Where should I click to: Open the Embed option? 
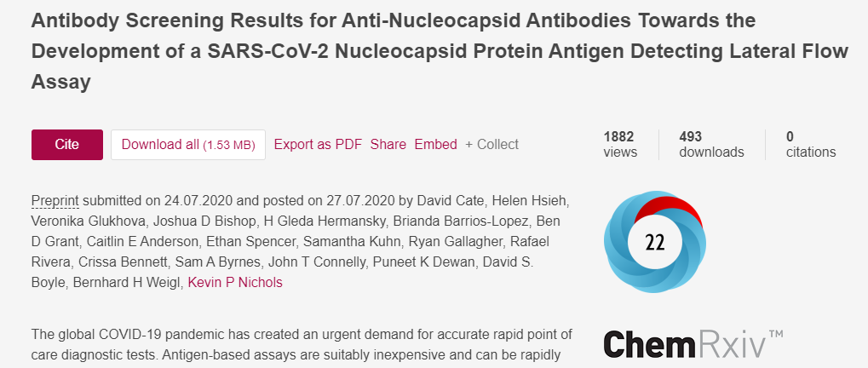(x=435, y=145)
